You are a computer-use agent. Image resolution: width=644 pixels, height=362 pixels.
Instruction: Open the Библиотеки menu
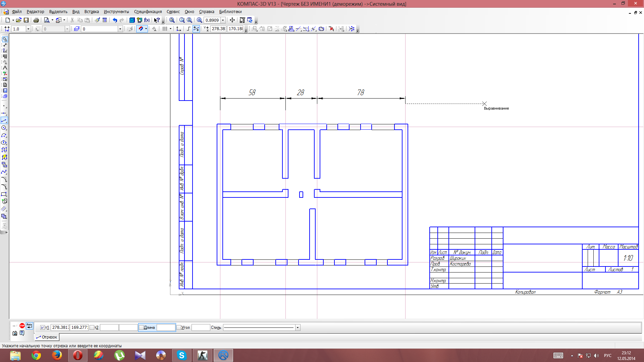pos(230,12)
